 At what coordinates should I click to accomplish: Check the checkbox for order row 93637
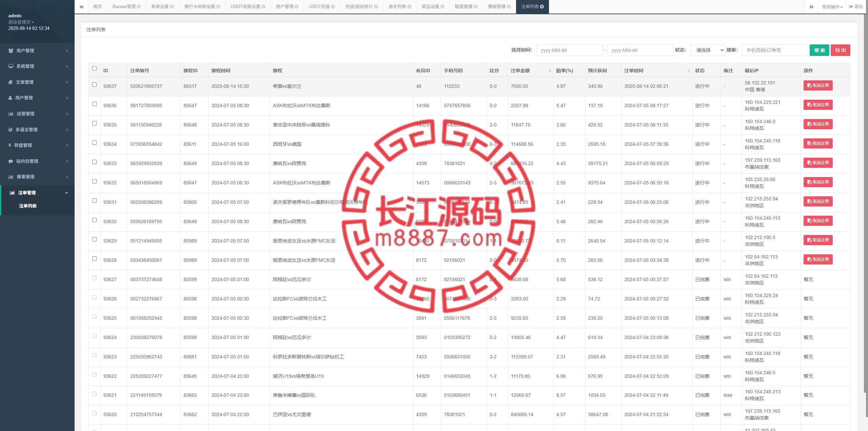pyautogui.click(x=94, y=85)
